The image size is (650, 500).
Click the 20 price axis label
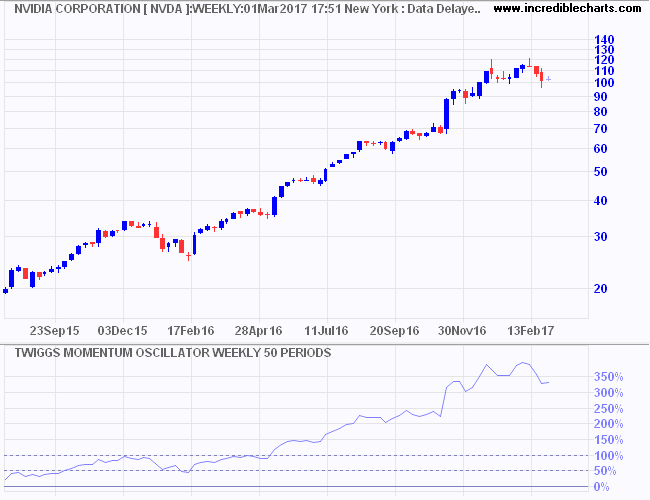tap(601, 289)
